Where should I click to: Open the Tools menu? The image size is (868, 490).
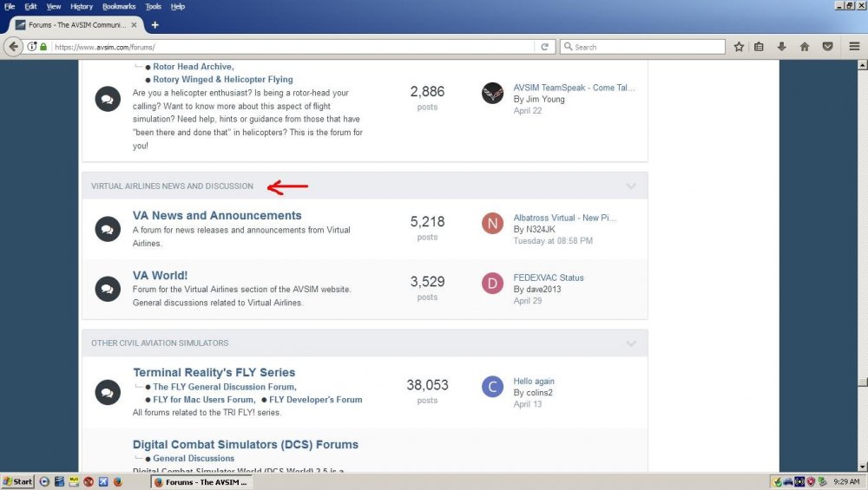click(154, 7)
